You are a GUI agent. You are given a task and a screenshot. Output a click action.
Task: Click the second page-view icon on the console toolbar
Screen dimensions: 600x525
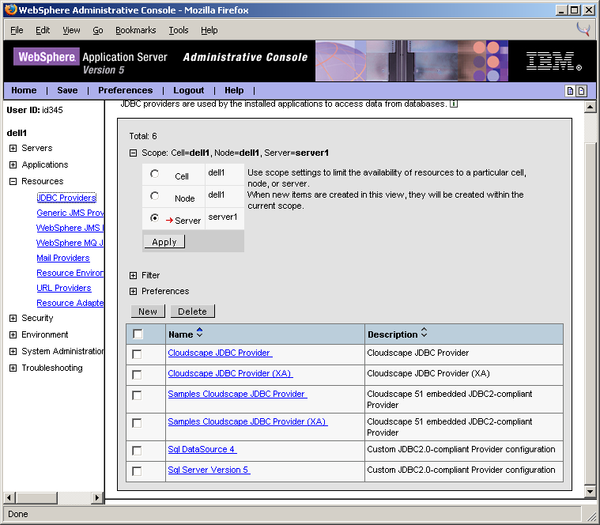pyautogui.click(x=581, y=91)
